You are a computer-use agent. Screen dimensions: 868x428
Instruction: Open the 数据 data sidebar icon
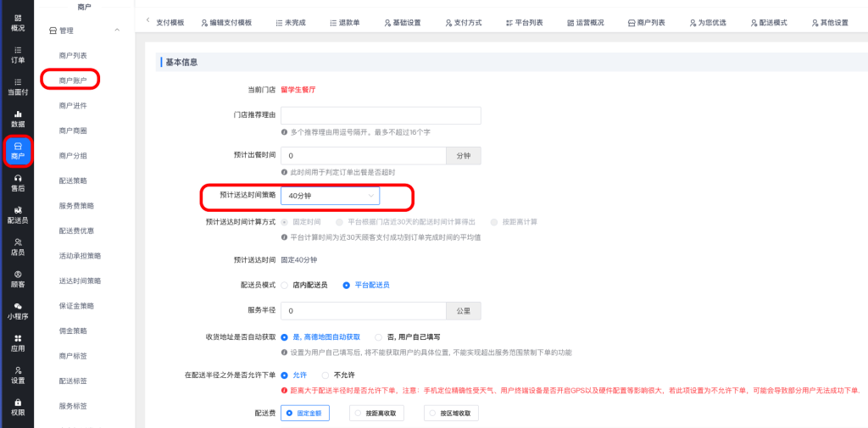[18, 118]
